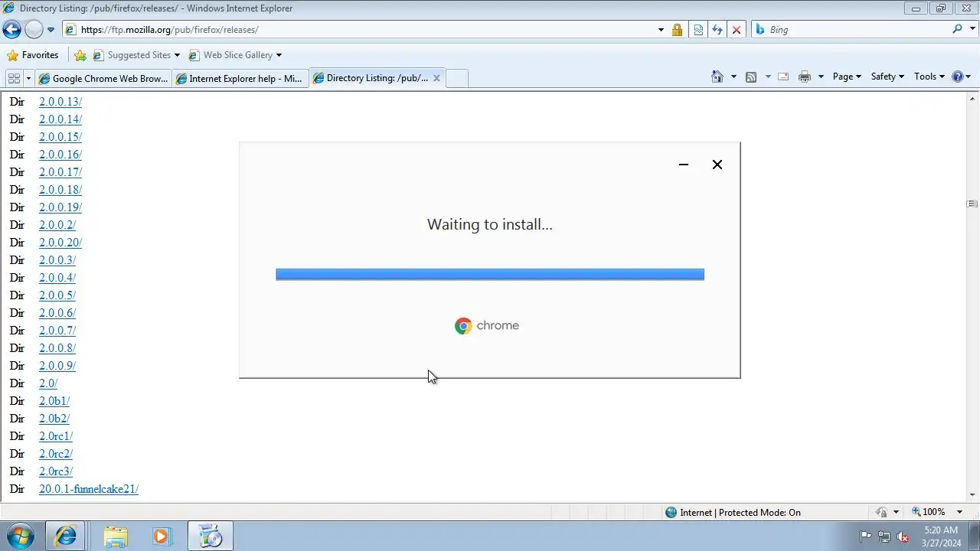Open Windows Explorer from taskbar

click(x=116, y=536)
